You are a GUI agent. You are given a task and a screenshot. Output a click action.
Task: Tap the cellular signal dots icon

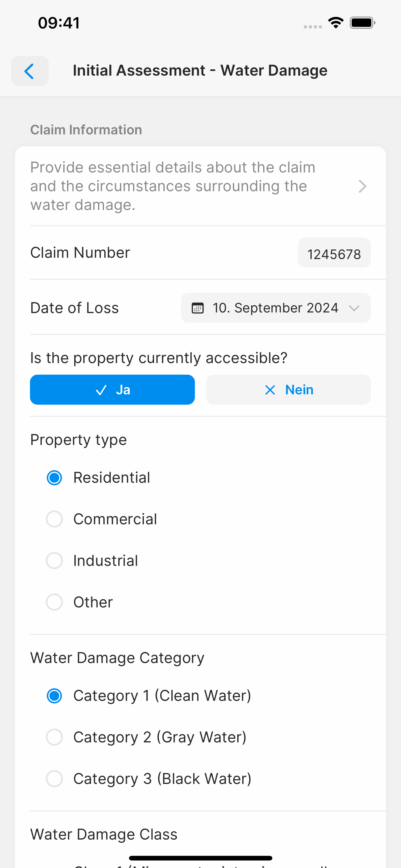tap(313, 27)
